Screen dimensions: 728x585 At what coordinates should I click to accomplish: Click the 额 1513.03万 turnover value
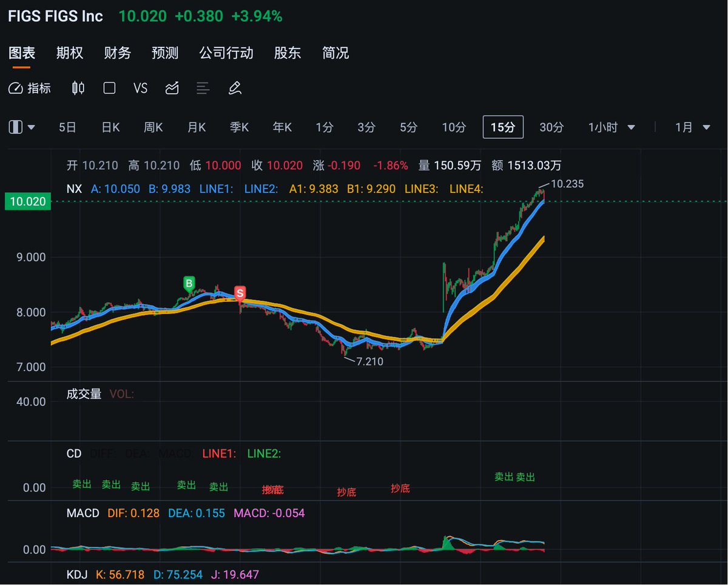[x=526, y=165]
